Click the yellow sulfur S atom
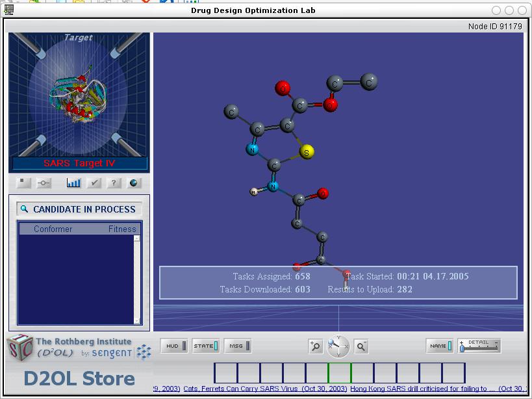This screenshot has width=532, height=399. 307,152
